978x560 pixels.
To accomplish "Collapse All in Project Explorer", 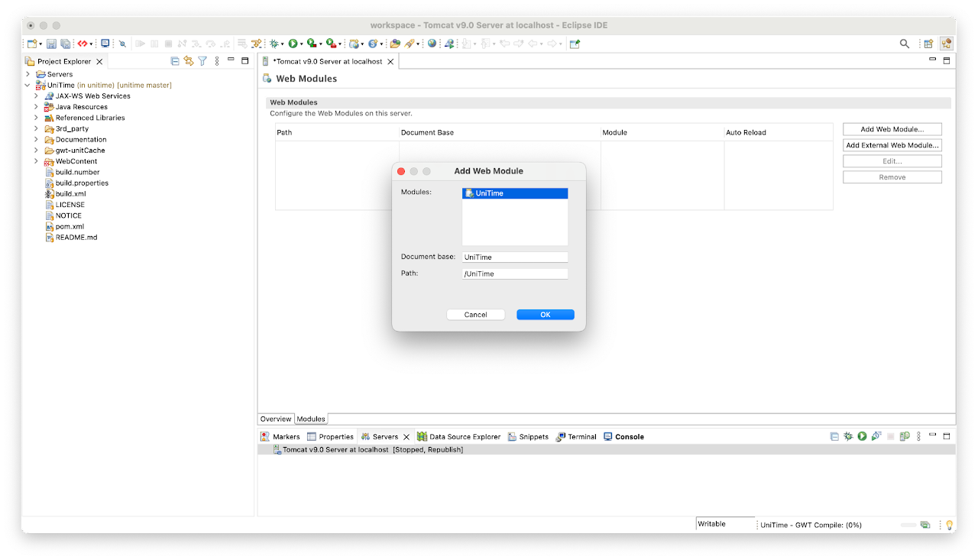I will coord(175,61).
